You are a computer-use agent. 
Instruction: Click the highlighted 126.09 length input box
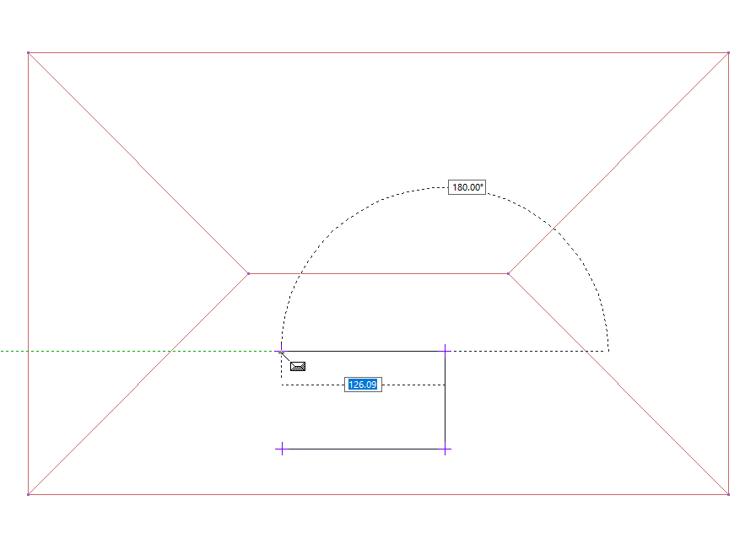click(363, 385)
